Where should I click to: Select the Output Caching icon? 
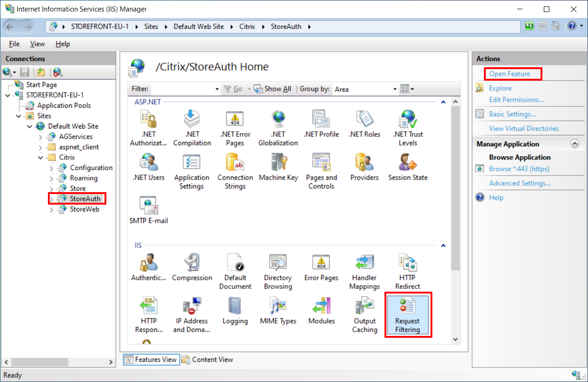tap(365, 315)
